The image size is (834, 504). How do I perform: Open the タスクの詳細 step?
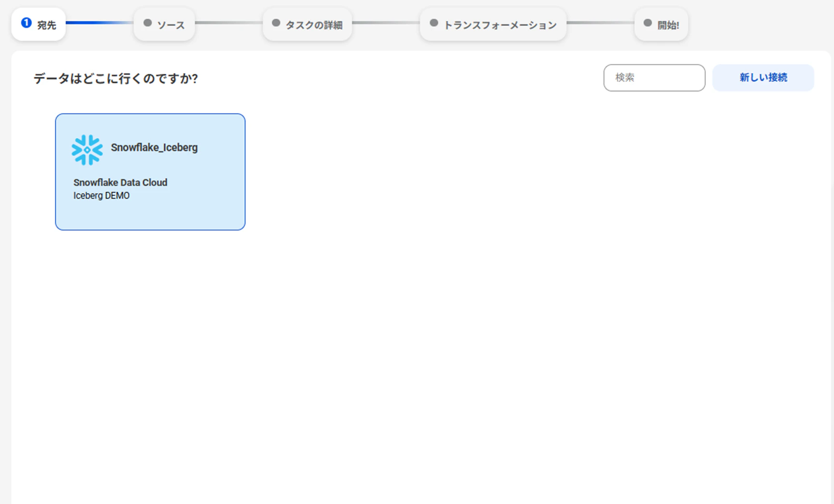click(307, 24)
